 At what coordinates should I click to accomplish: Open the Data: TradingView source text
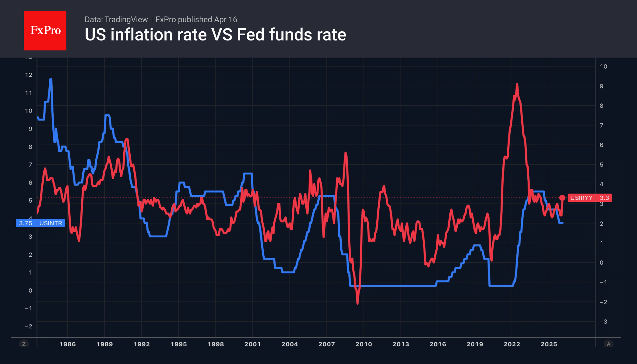(116, 19)
